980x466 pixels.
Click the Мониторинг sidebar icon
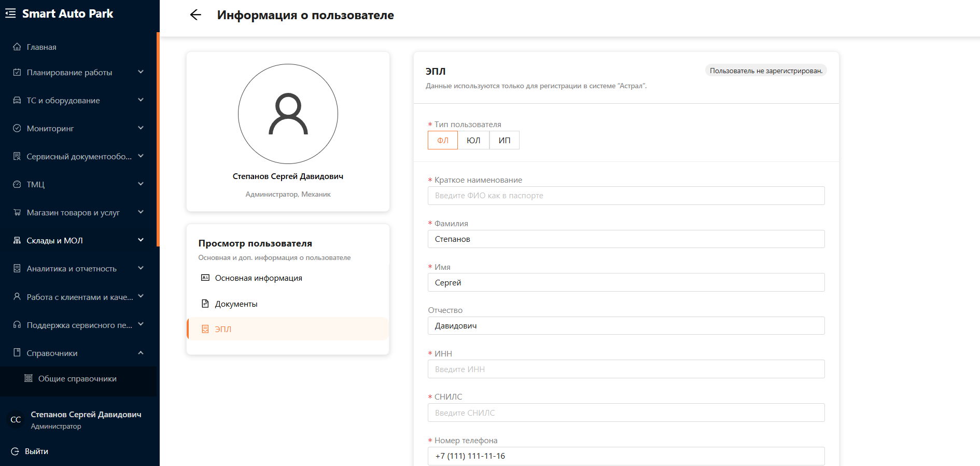[x=17, y=128]
